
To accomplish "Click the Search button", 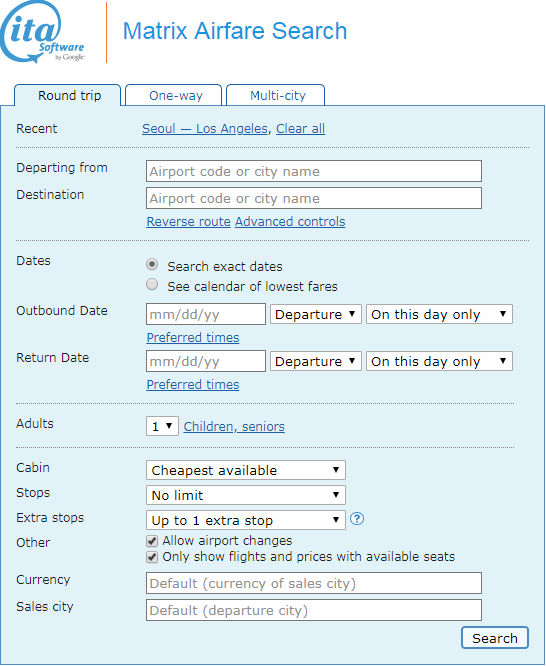I will (x=495, y=638).
